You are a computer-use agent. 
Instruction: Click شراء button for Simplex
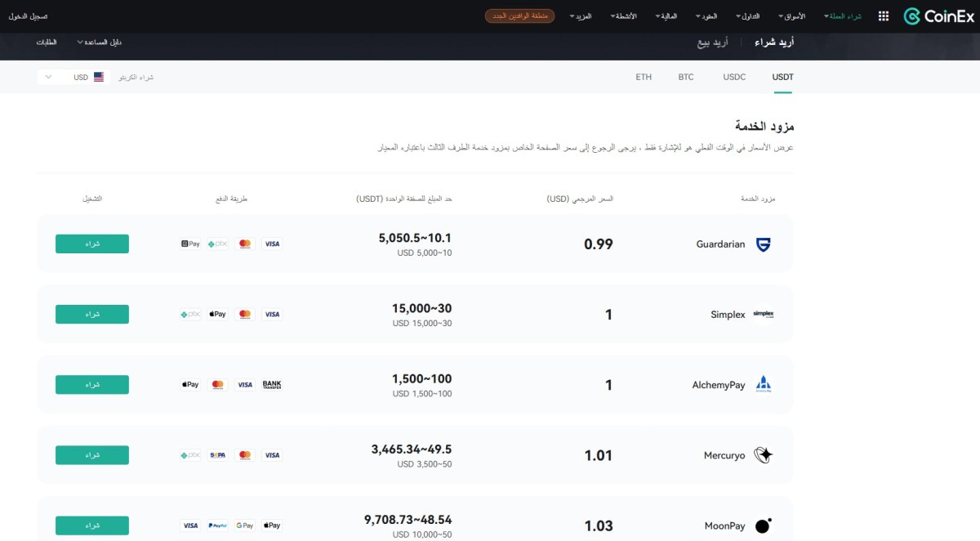coord(92,315)
